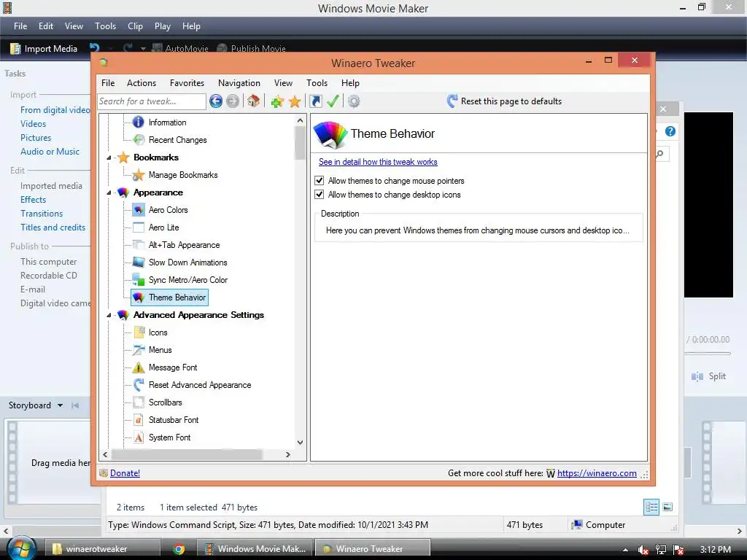
Task: Click the tree vertical scrollbar down arrow
Action: click(x=300, y=442)
